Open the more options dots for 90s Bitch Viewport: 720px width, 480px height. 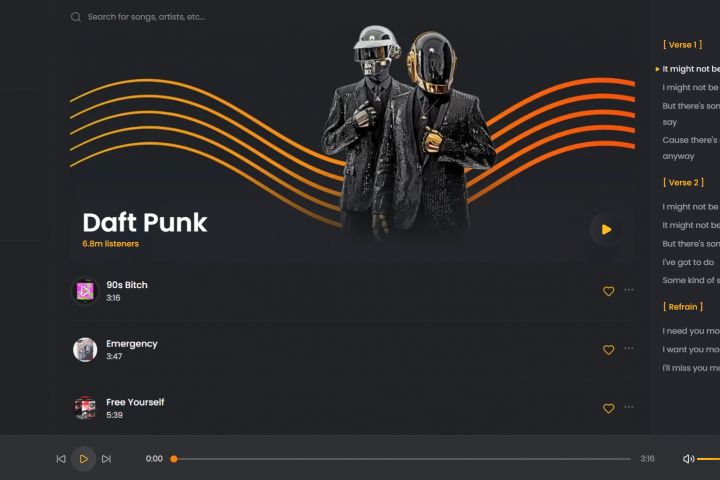(629, 290)
